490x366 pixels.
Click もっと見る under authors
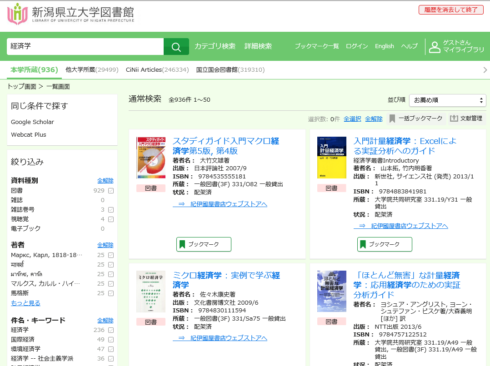click(x=25, y=303)
